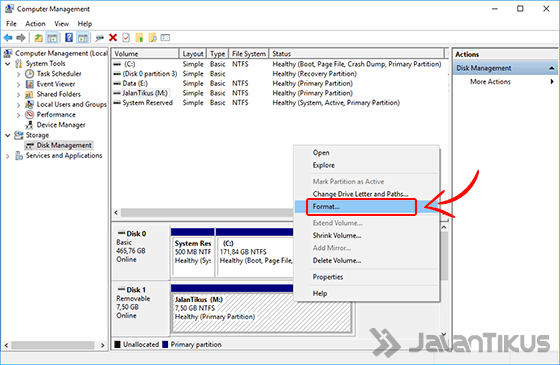
Task: Collapse the Disk Management actions header
Action: (x=551, y=68)
